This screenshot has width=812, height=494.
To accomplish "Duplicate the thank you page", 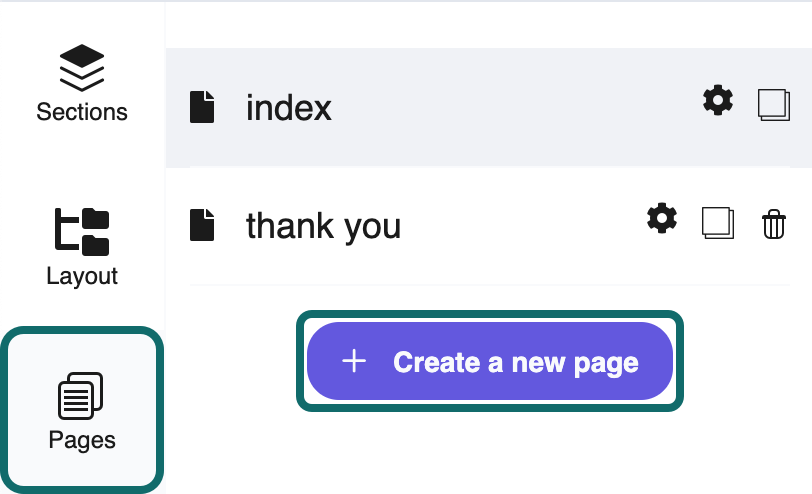I will (718, 223).
